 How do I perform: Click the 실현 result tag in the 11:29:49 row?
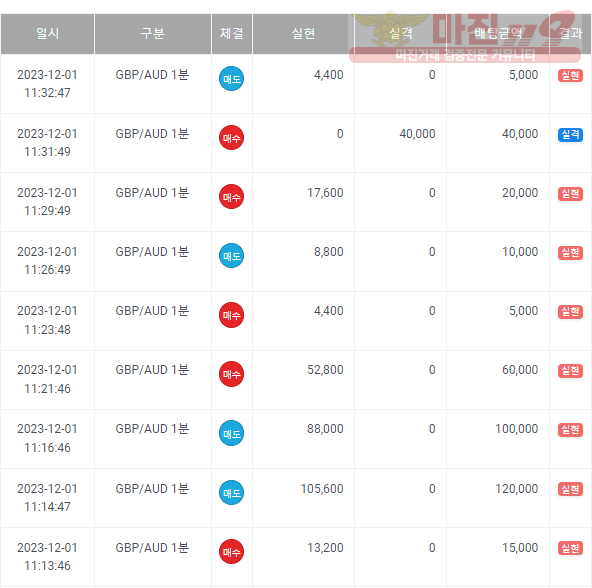pyautogui.click(x=570, y=193)
